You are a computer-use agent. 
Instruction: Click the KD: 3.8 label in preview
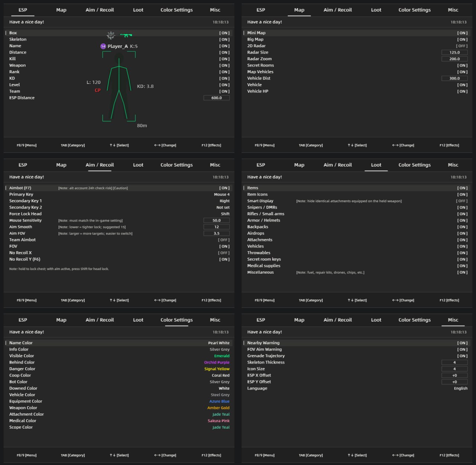[145, 86]
